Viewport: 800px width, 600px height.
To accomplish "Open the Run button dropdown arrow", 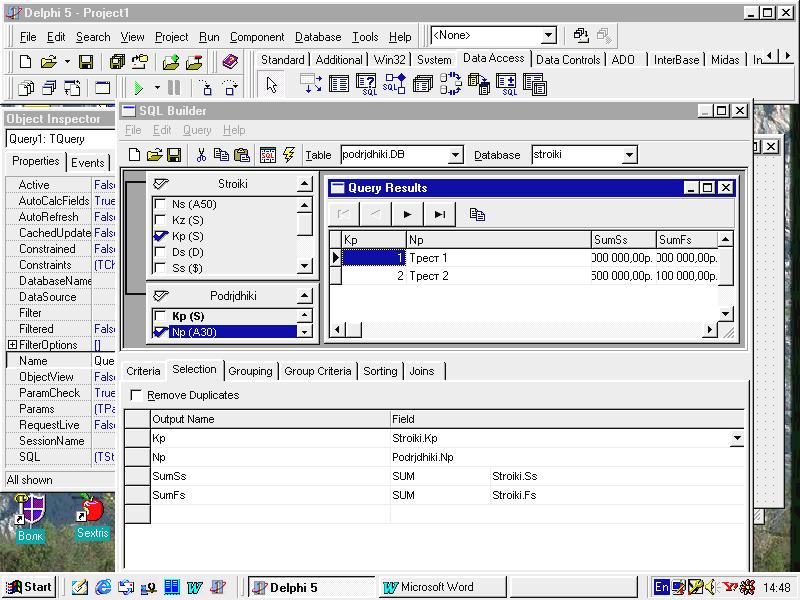I will [x=157, y=88].
